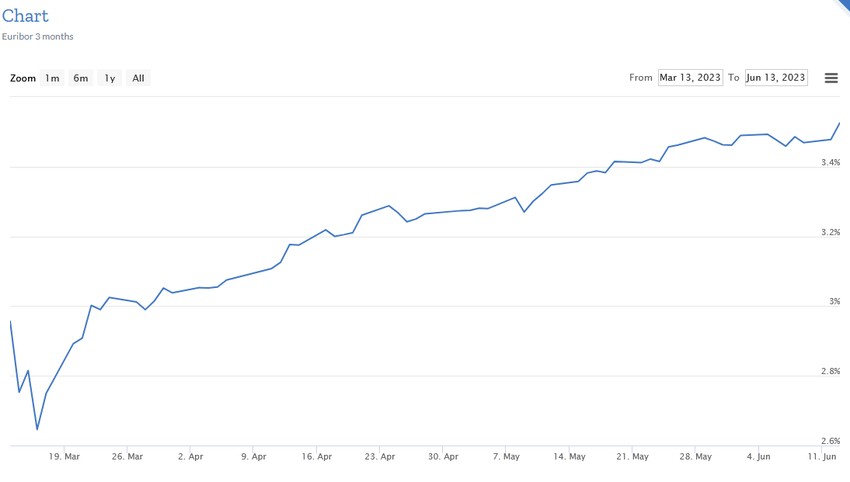Set zoom range to 6m
Viewport: 850px width, 482px height.
(x=81, y=78)
